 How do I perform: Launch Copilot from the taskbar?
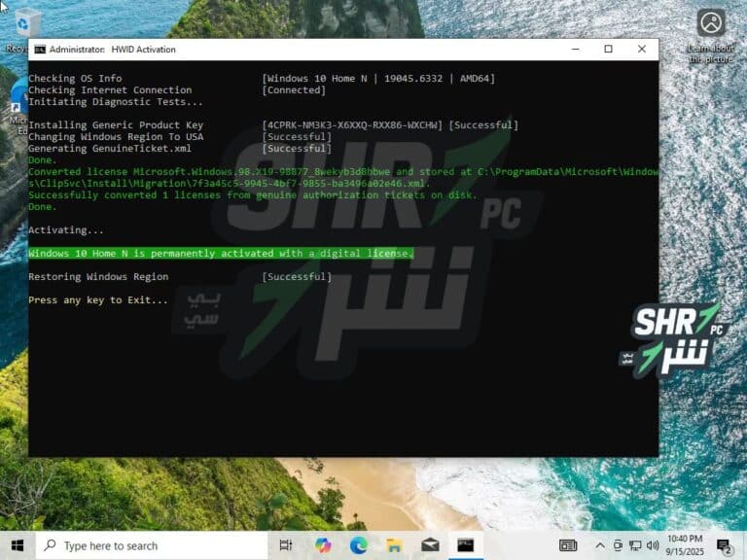click(x=323, y=545)
